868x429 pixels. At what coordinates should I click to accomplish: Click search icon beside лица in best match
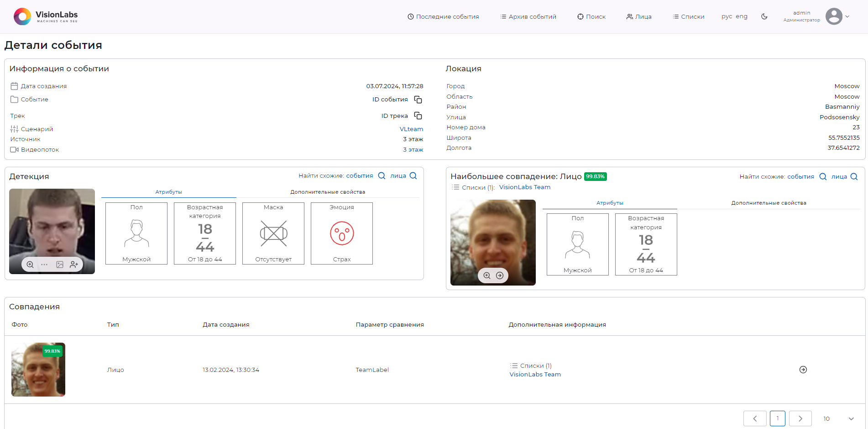[x=854, y=177]
